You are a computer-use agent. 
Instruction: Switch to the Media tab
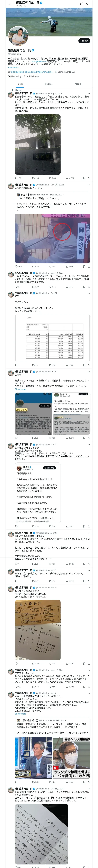[x=78, y=84]
